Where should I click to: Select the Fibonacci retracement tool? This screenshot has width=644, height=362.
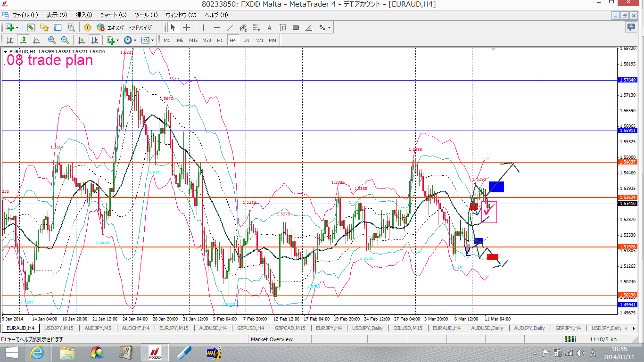pyautogui.click(x=256, y=27)
